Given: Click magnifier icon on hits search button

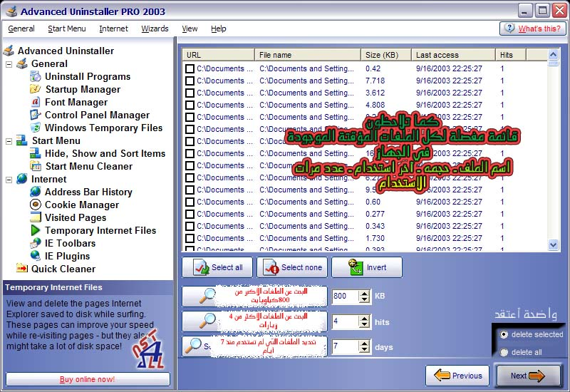Looking at the screenshot, I should tap(207, 321).
